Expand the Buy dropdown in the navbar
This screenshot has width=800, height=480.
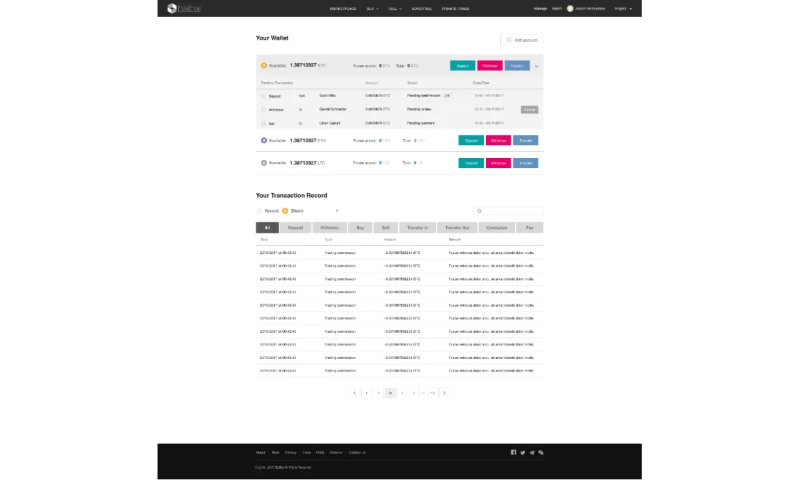(x=372, y=9)
